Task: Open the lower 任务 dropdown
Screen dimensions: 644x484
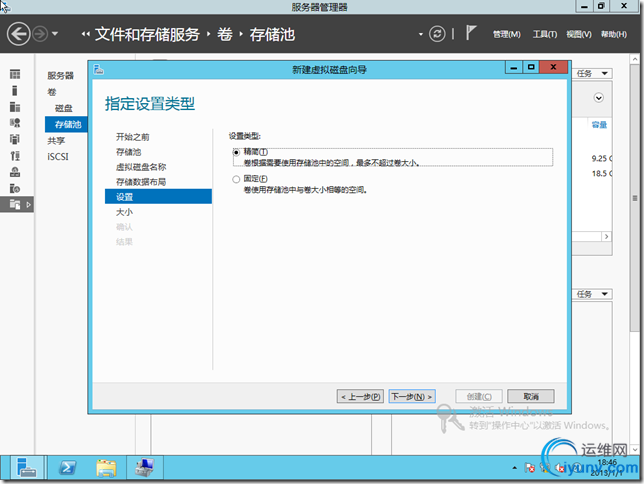Action: tap(591, 294)
